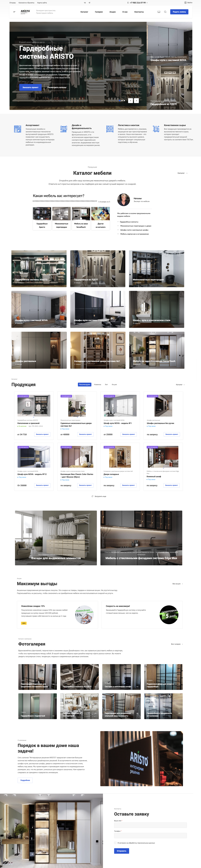Screen dimensions: 201x868
Task: Open the hamburger menu beside ARISTO logo
Action: [14, 12]
